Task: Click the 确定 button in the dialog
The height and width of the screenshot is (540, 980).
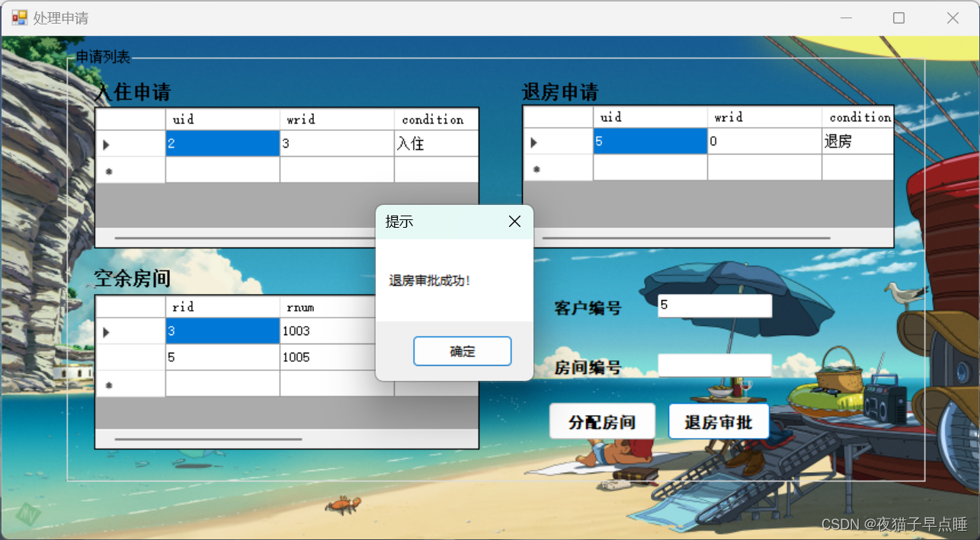Action: click(462, 351)
